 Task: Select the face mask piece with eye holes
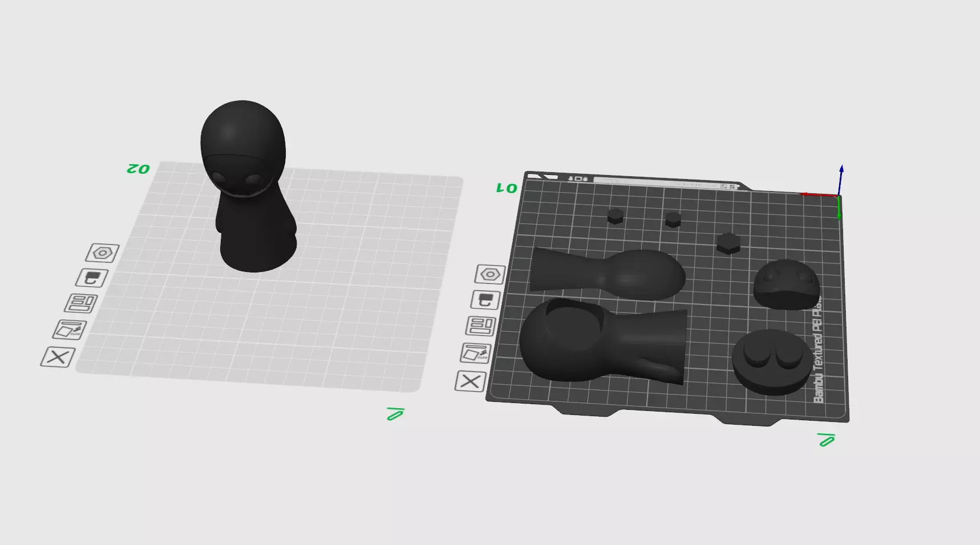(787, 284)
